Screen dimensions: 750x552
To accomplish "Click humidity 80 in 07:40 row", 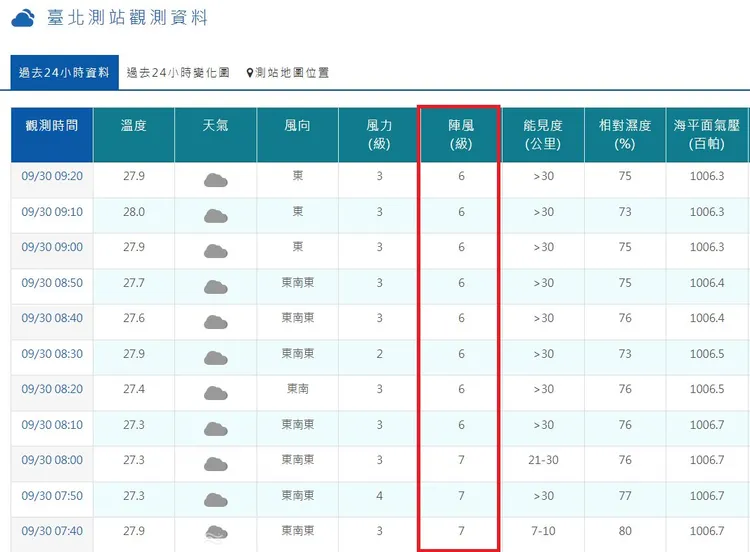I will [x=625, y=531].
